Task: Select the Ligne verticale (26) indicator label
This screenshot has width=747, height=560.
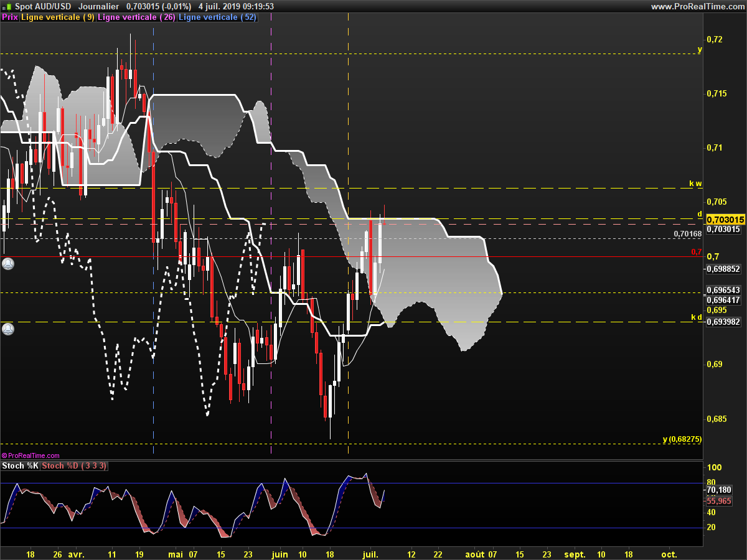Action: [x=137, y=17]
